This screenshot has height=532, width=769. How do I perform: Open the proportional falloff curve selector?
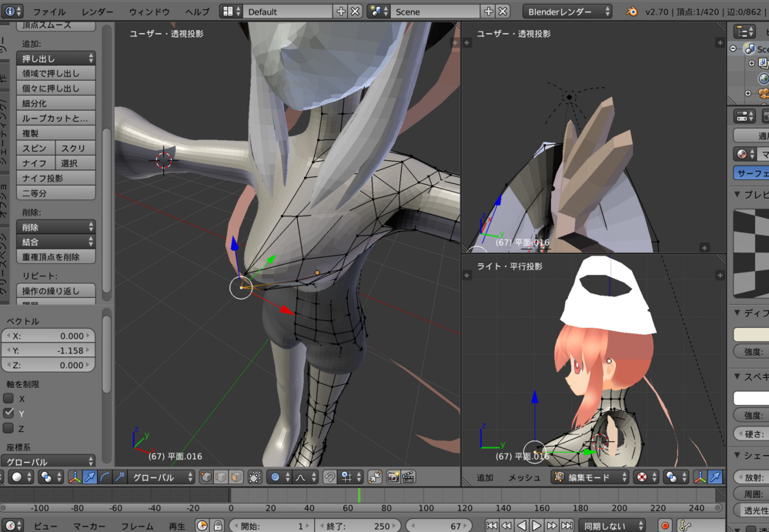pos(305,477)
